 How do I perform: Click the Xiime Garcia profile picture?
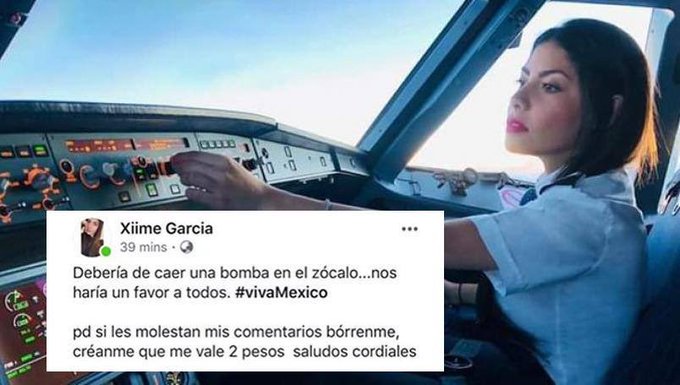(x=92, y=237)
